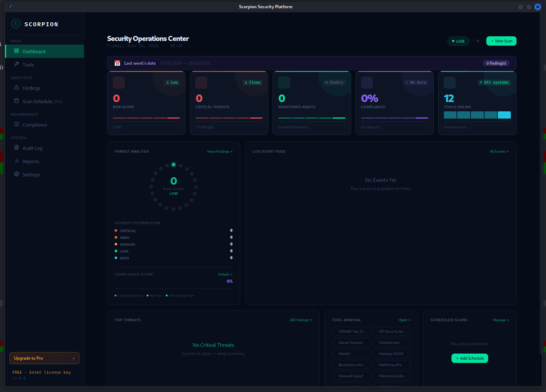Click the Compliance card icon

(367, 83)
